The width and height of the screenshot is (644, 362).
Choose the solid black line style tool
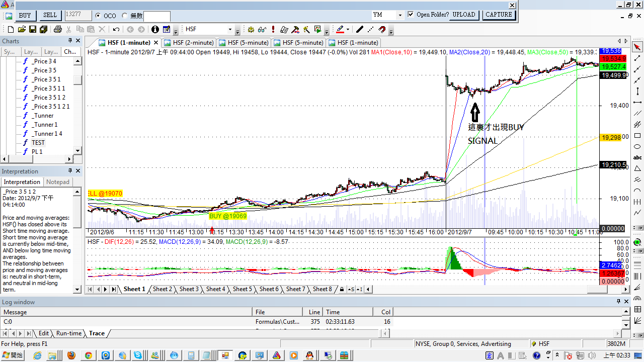(x=359, y=30)
